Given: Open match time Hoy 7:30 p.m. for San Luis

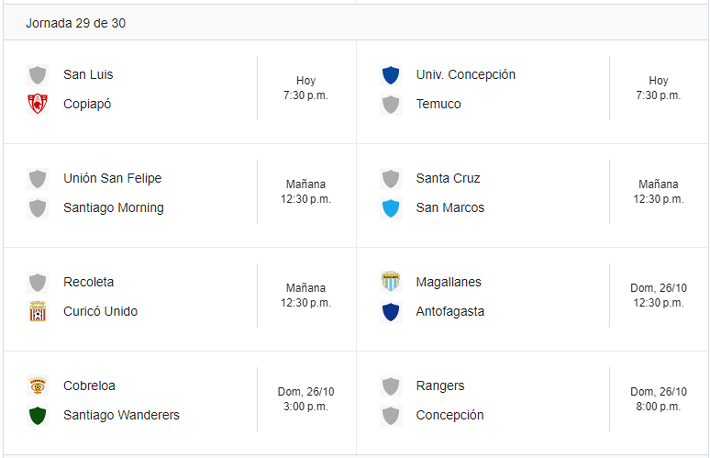Looking at the screenshot, I should point(306,88).
